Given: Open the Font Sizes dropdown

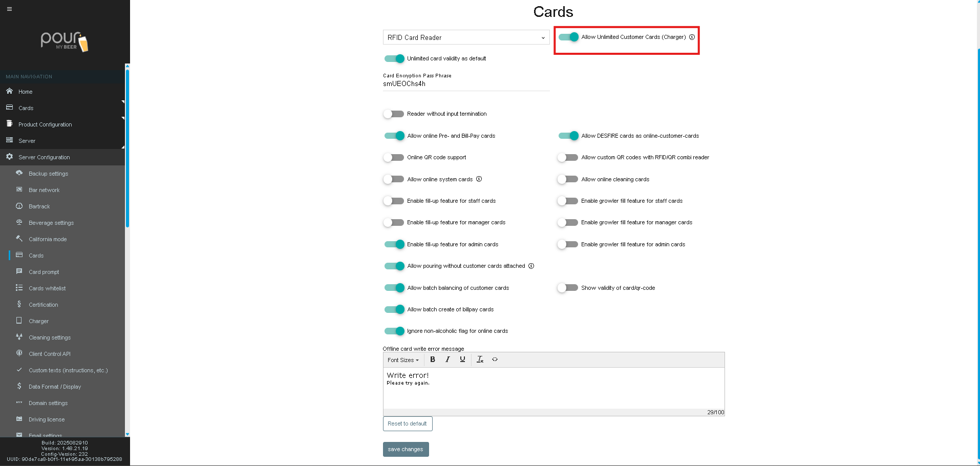Looking at the screenshot, I should point(403,360).
